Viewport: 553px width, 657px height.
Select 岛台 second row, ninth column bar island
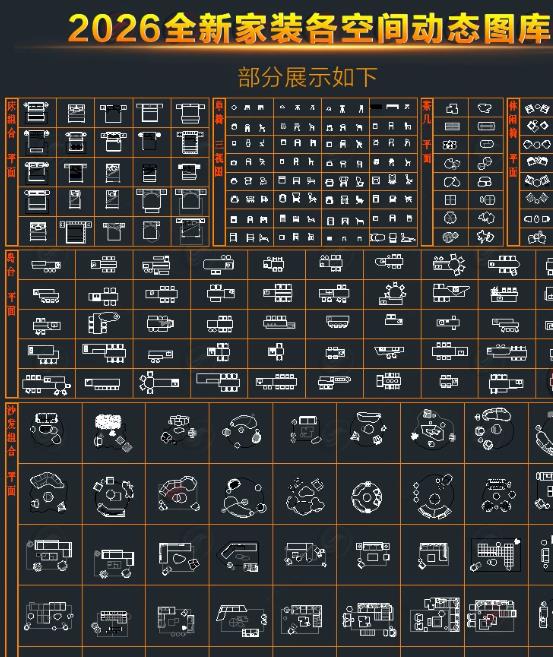pos(504,294)
